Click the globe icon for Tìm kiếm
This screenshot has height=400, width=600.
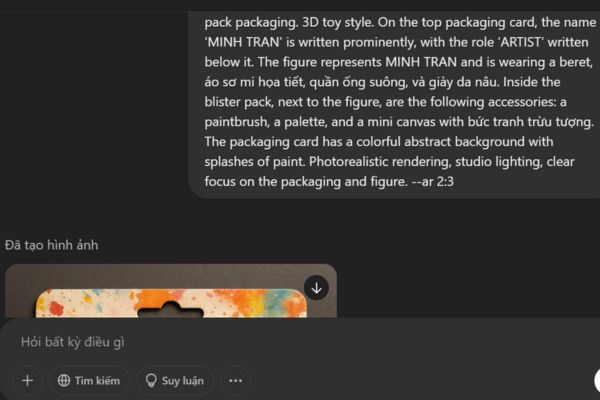point(65,381)
